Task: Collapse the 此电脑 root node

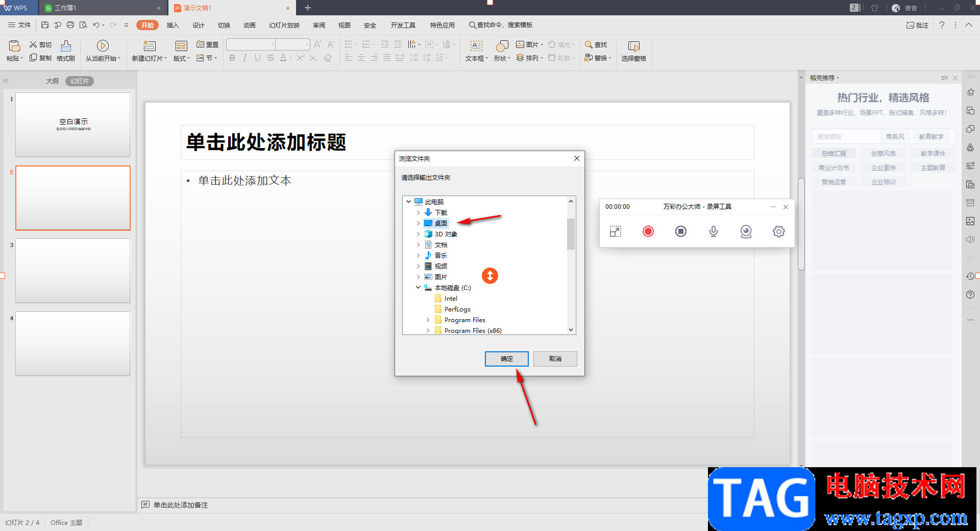Action: pyautogui.click(x=409, y=202)
